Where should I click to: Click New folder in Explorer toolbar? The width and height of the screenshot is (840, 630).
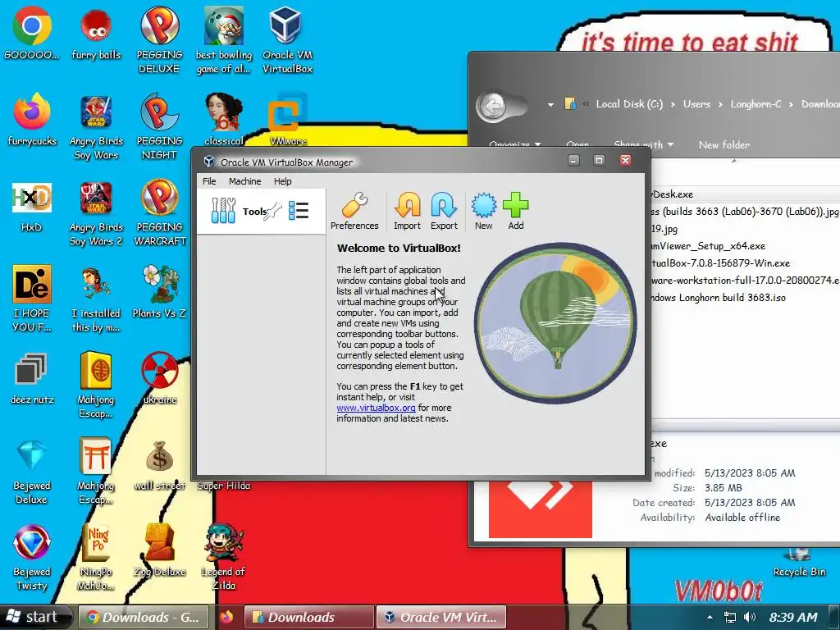[724, 144]
